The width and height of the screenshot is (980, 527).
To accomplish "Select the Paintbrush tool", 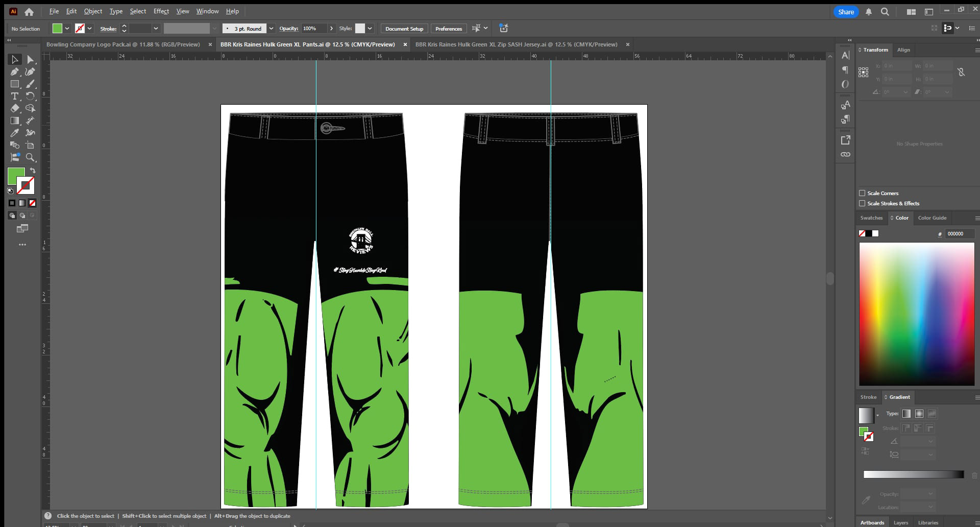I will (30, 84).
